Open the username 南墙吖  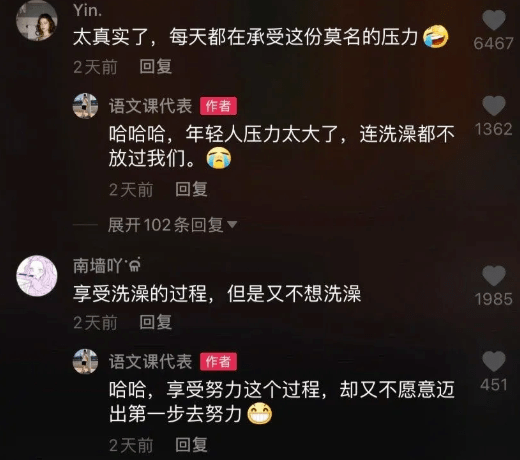click(107, 266)
